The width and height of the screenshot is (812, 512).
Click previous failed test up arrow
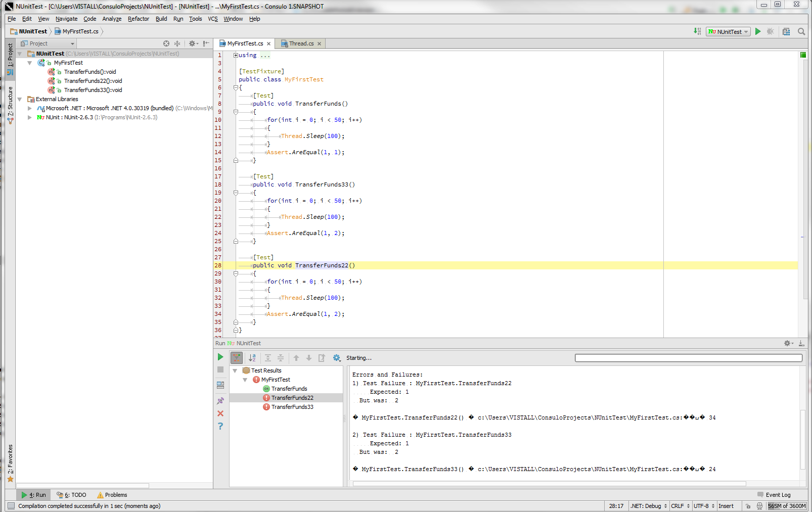point(296,358)
